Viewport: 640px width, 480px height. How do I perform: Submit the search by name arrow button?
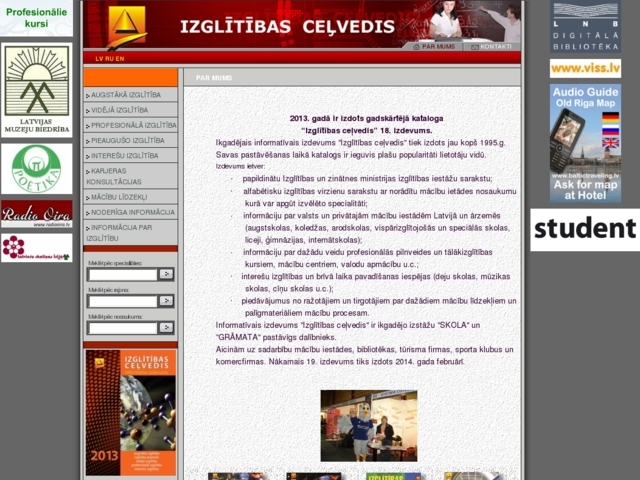[x=166, y=328]
